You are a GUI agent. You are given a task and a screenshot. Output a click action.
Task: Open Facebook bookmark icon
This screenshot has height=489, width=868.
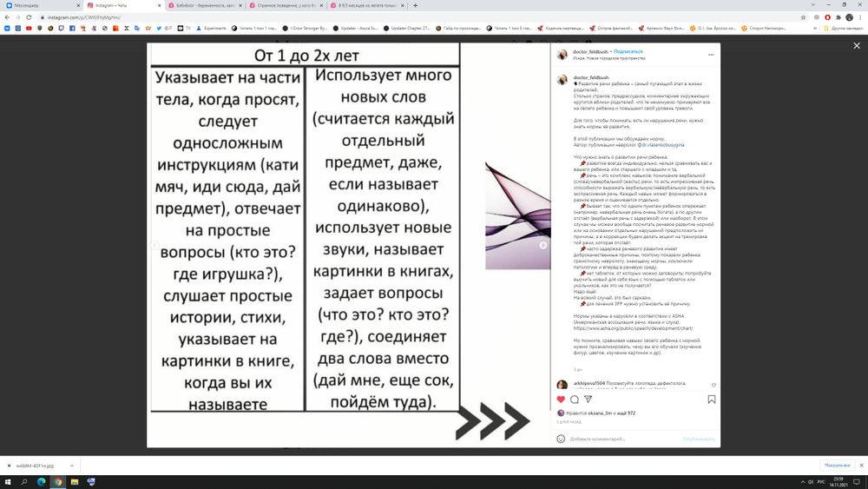tap(72, 28)
